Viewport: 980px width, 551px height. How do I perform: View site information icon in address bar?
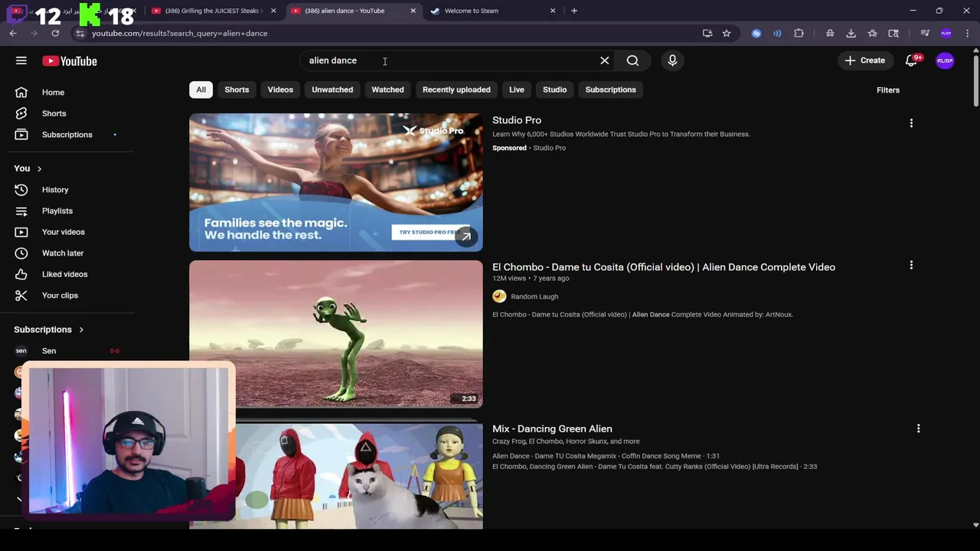(x=80, y=33)
